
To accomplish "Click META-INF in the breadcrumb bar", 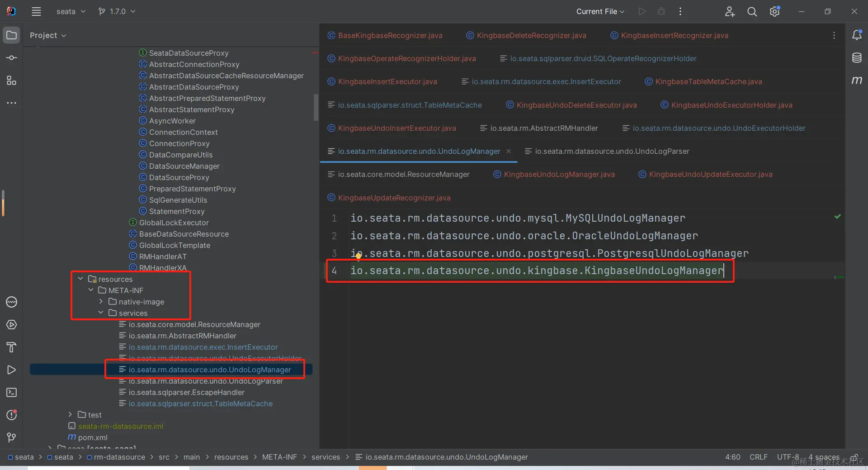I will (x=279, y=457).
